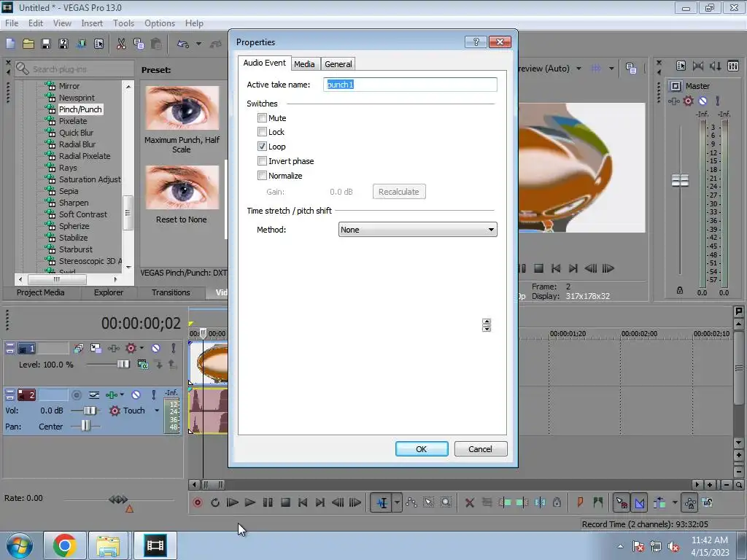Solo audio track 2
The height and width of the screenshot is (560, 747).
click(x=153, y=394)
